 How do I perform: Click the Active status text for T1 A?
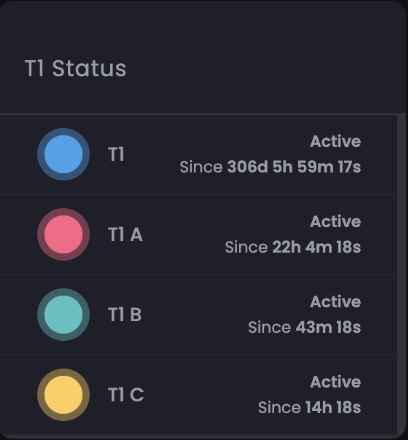(335, 221)
